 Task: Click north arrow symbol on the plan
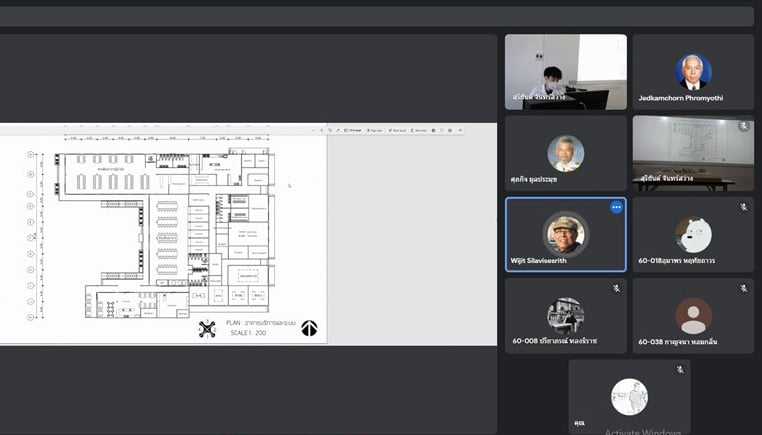(x=309, y=328)
